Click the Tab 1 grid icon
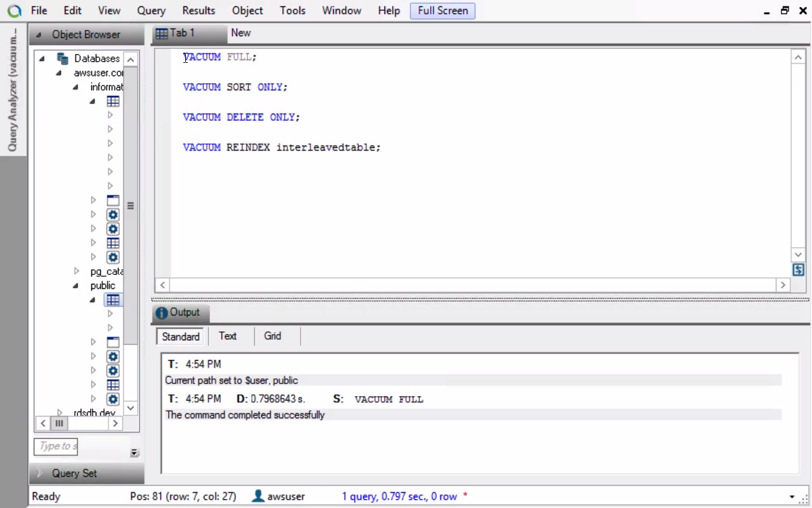Image resolution: width=812 pixels, height=508 pixels. point(162,34)
